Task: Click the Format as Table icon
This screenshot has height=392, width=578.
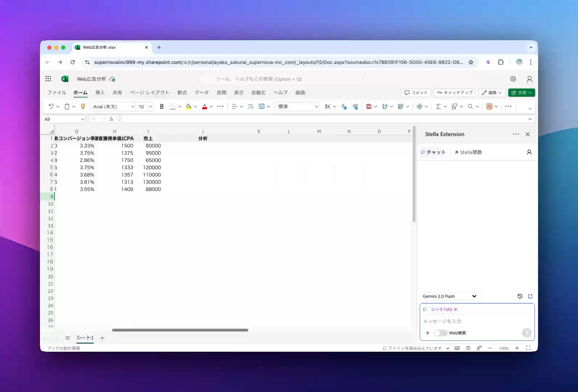Action: click(x=401, y=106)
